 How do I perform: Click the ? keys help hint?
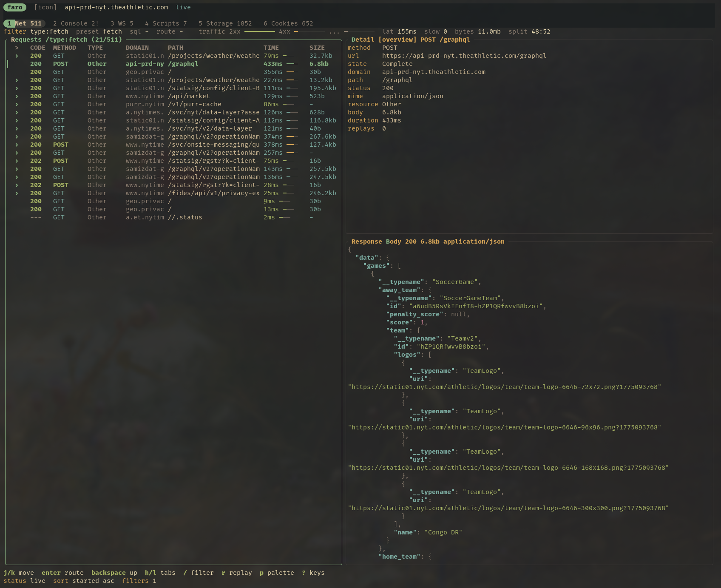tap(313, 573)
